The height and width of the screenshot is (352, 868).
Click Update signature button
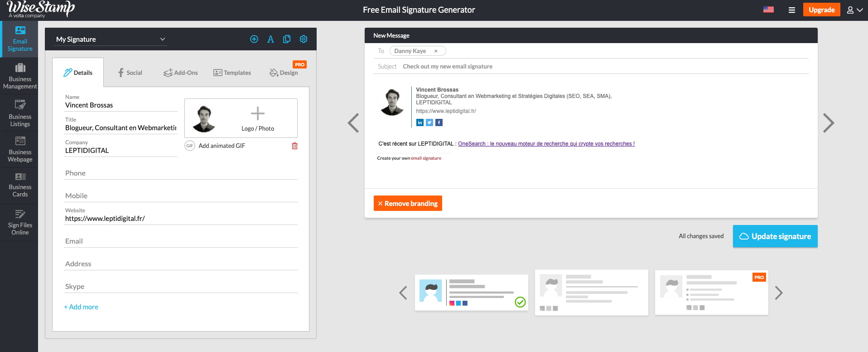click(x=775, y=236)
